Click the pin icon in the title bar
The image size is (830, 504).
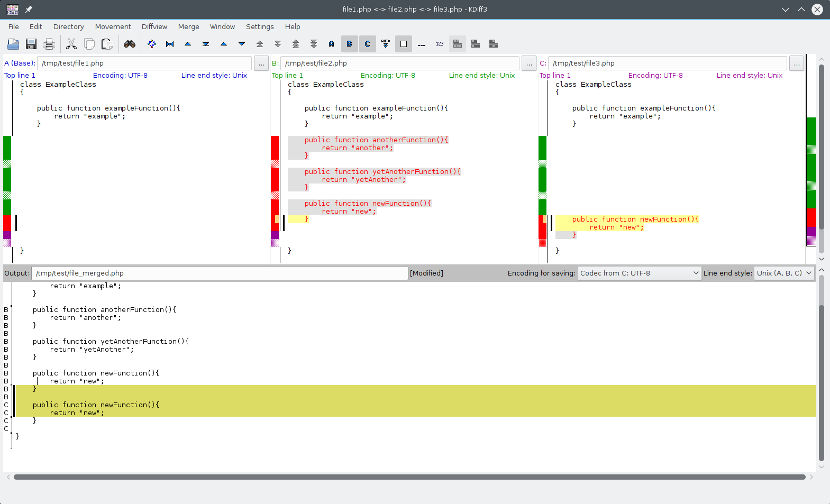pos(29,10)
